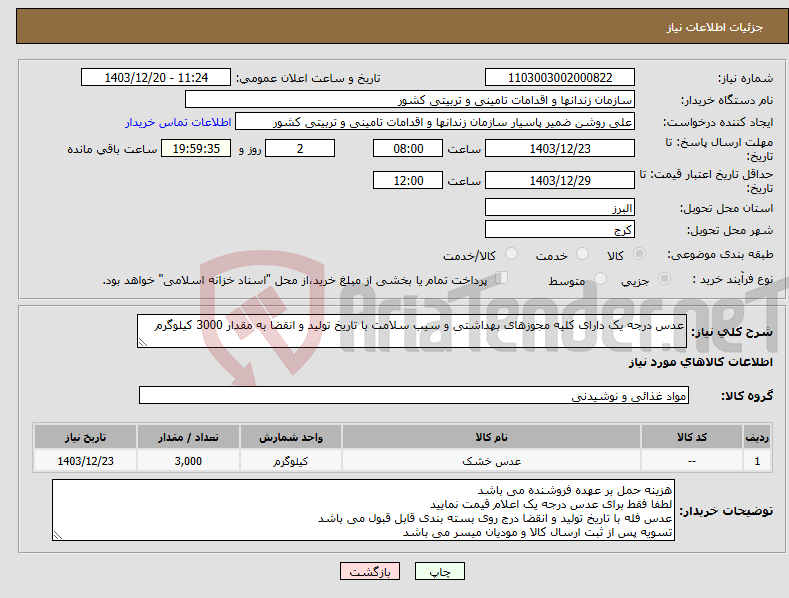Click the response deadline date 1403/12/23 field
This screenshot has width=789, height=598.
pos(560,148)
